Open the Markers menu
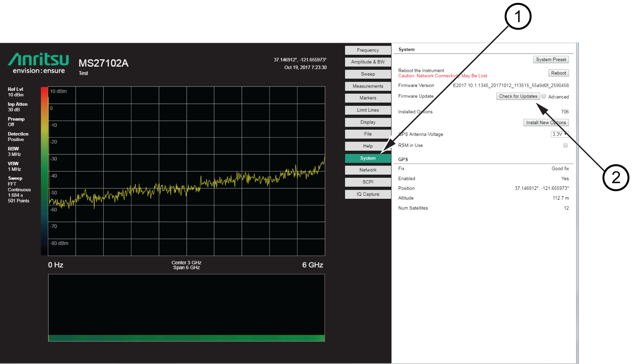This screenshot has width=637, height=364. (367, 98)
